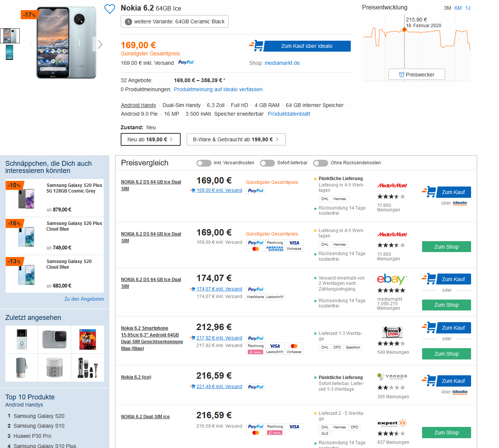Click the alarm clock Preiswecker icon

tap(402, 75)
